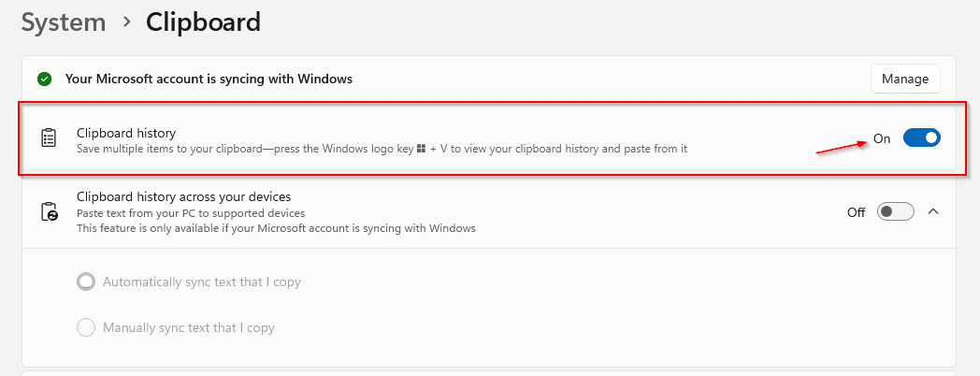Go back to System in breadcrumb
This screenshot has height=376, width=980.
[64, 22]
